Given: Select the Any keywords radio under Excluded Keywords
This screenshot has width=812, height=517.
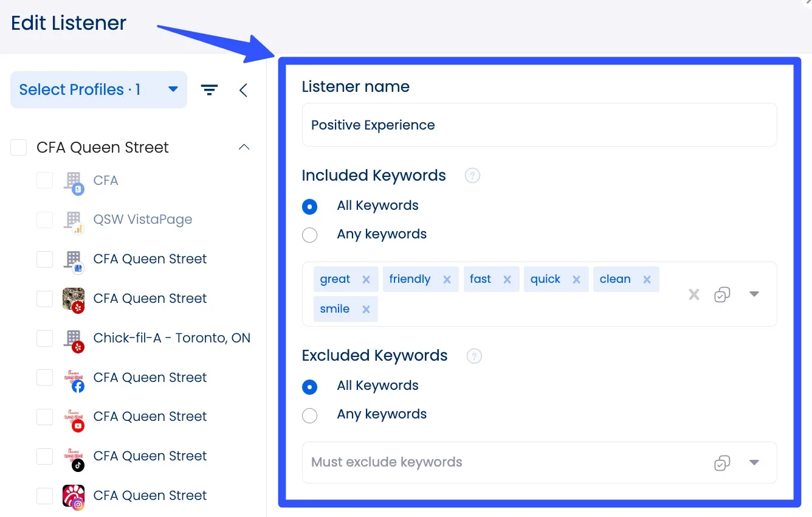Looking at the screenshot, I should (x=310, y=415).
